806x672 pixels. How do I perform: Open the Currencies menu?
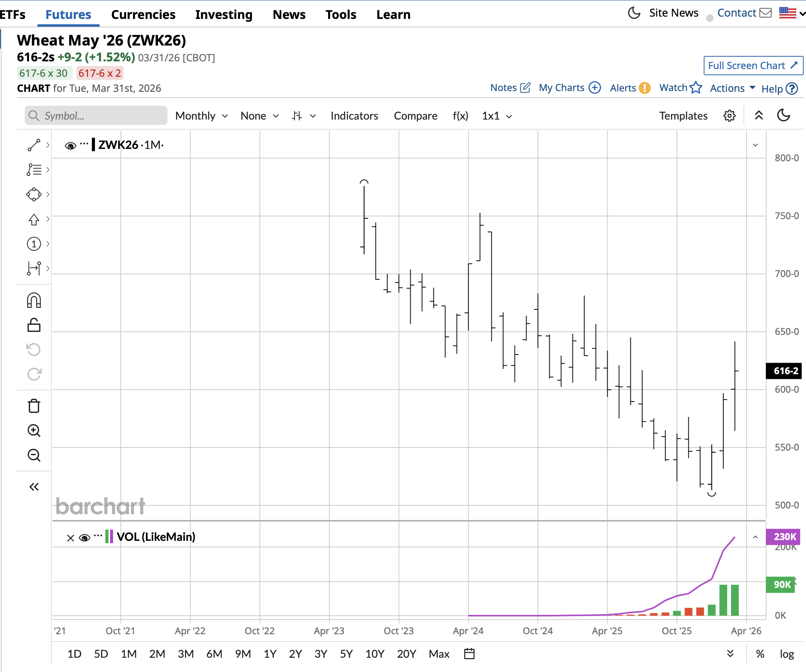click(x=143, y=15)
